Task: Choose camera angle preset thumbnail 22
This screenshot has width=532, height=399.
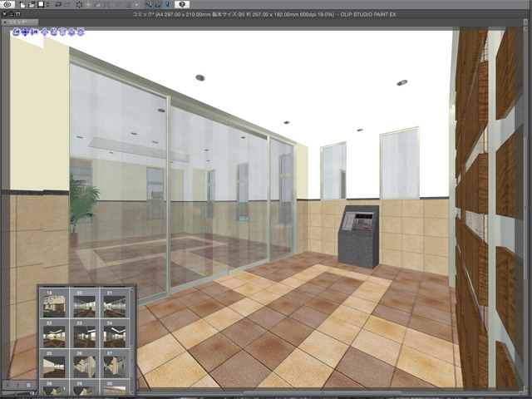Action: [x=54, y=334]
